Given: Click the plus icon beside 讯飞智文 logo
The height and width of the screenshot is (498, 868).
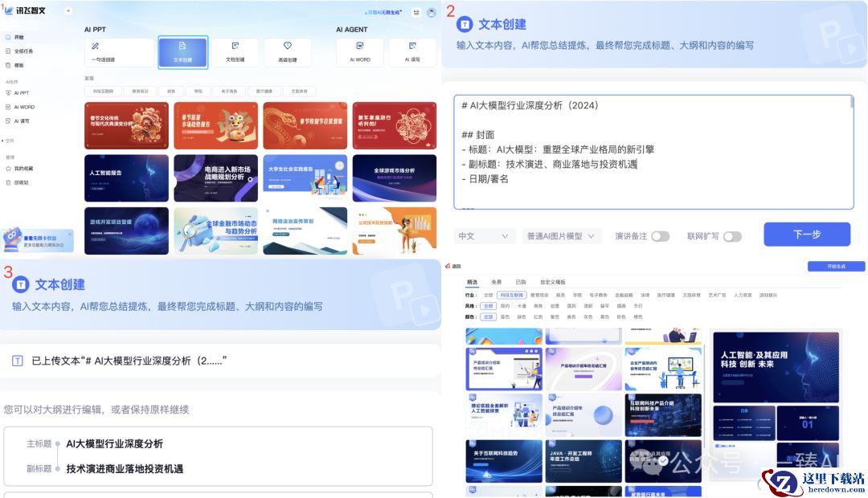Looking at the screenshot, I should (68, 10).
